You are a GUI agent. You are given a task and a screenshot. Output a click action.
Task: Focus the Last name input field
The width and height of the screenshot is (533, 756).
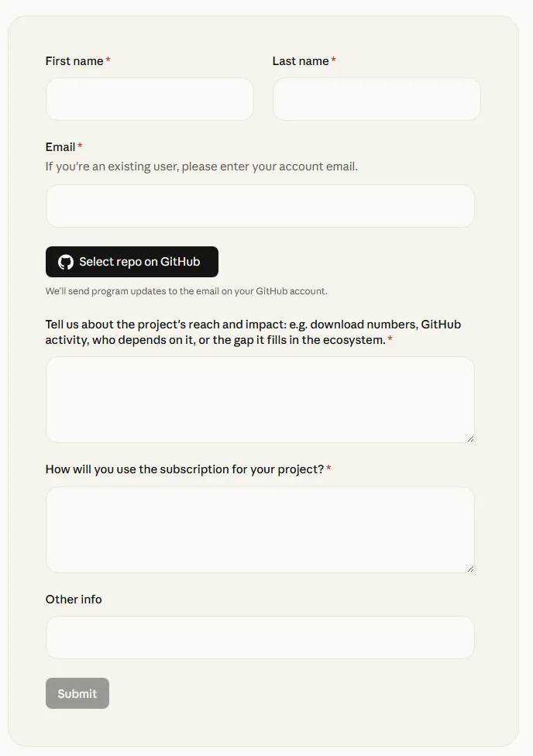pos(377,99)
